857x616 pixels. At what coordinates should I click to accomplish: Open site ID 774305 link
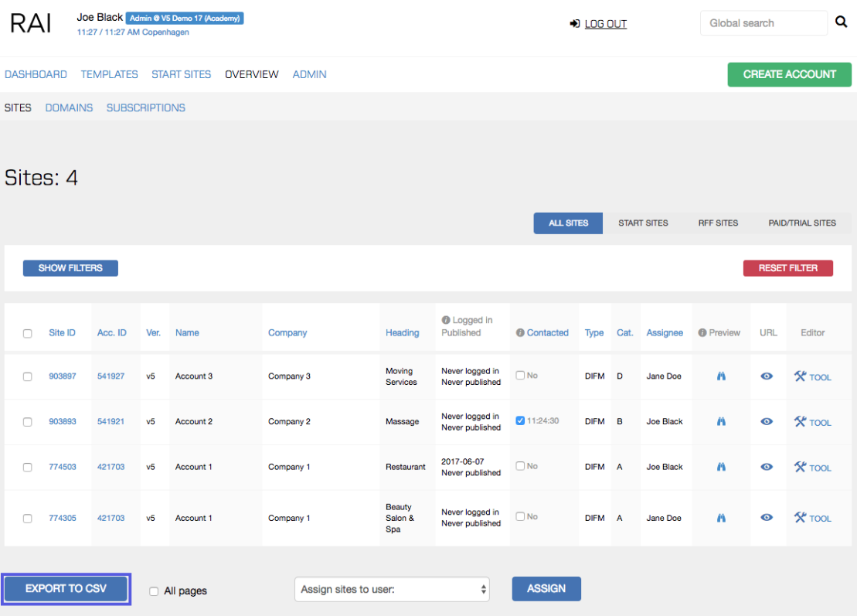(x=63, y=518)
